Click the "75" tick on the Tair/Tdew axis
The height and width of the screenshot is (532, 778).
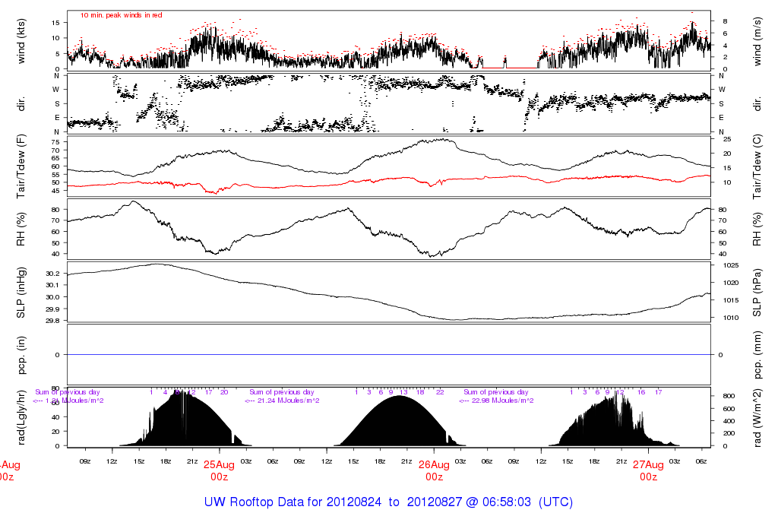click(55, 142)
